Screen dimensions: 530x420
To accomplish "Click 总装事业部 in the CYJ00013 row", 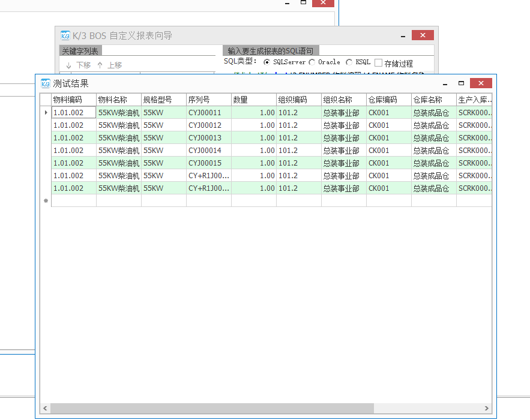I will click(x=343, y=138).
